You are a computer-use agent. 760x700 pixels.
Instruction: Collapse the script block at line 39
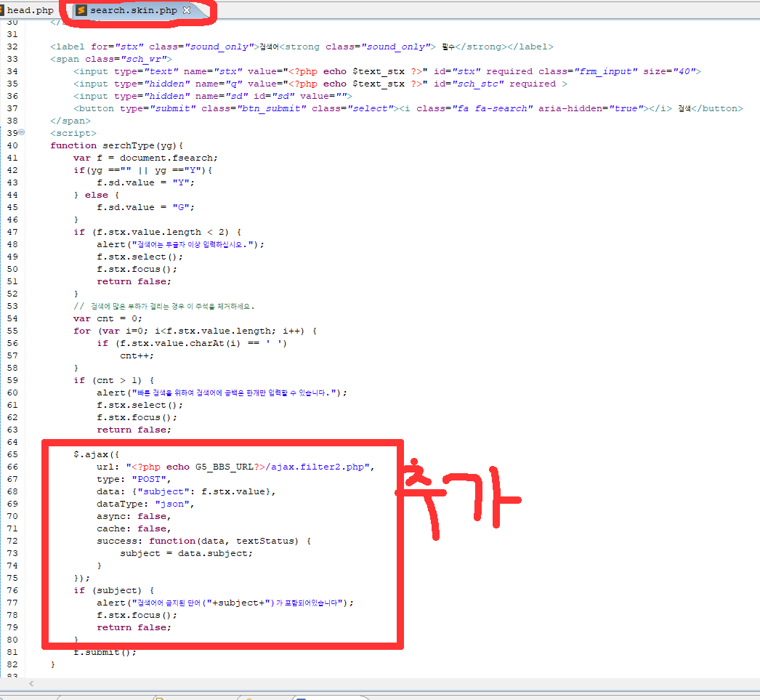click(x=21, y=133)
